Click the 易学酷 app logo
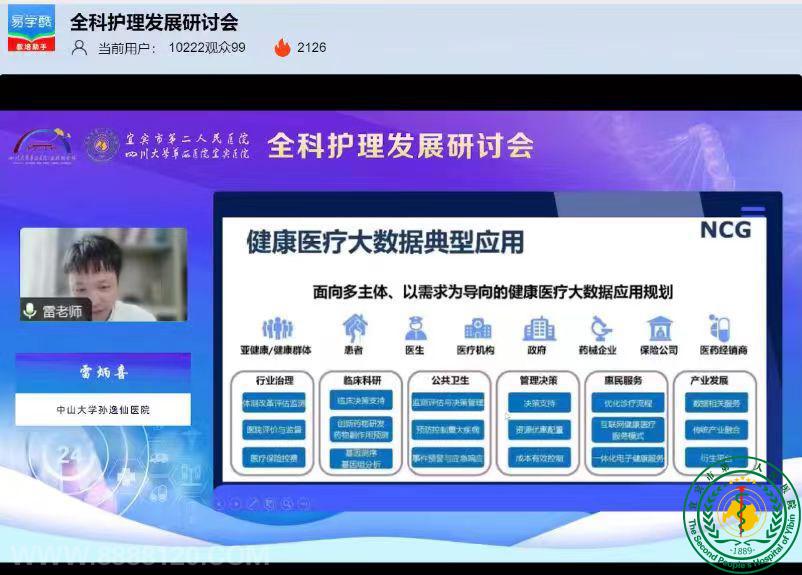Viewport: 802px width, 575px height. (x=31, y=28)
